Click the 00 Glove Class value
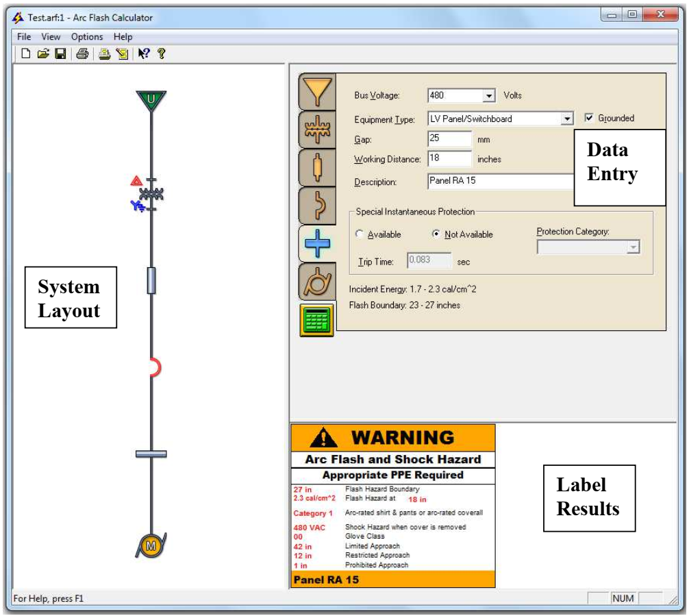Screen dimensions: 689x616 point(298,537)
